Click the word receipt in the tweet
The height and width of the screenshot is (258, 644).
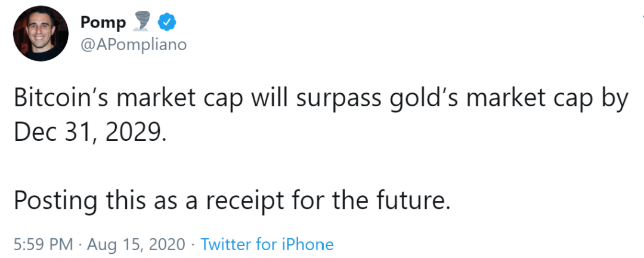pyautogui.click(x=245, y=201)
